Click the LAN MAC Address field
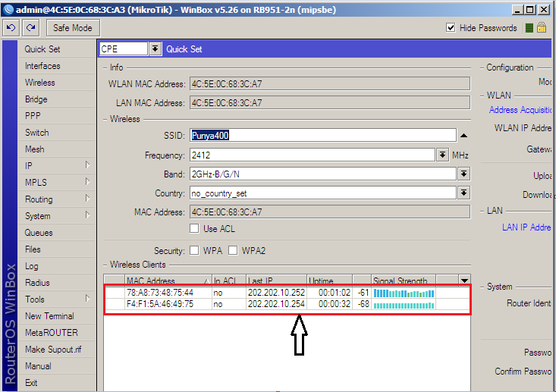 pyautogui.click(x=330, y=103)
